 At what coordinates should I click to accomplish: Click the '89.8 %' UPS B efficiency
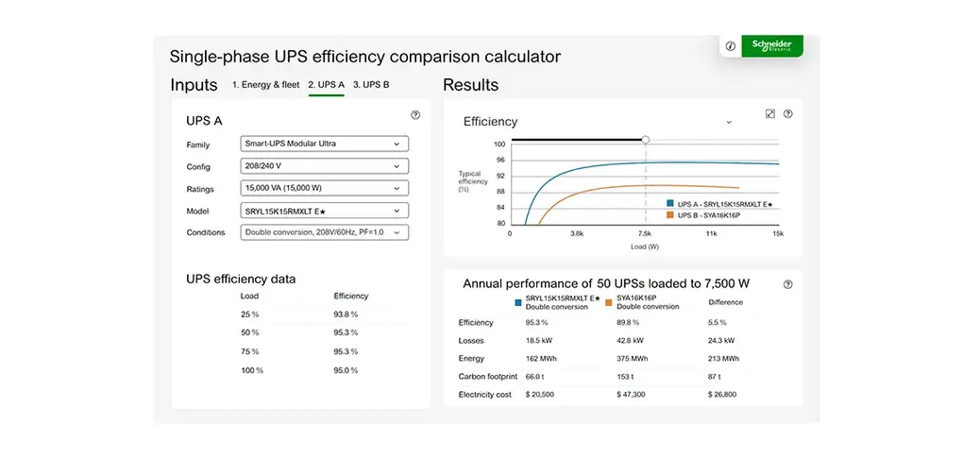[x=628, y=323]
